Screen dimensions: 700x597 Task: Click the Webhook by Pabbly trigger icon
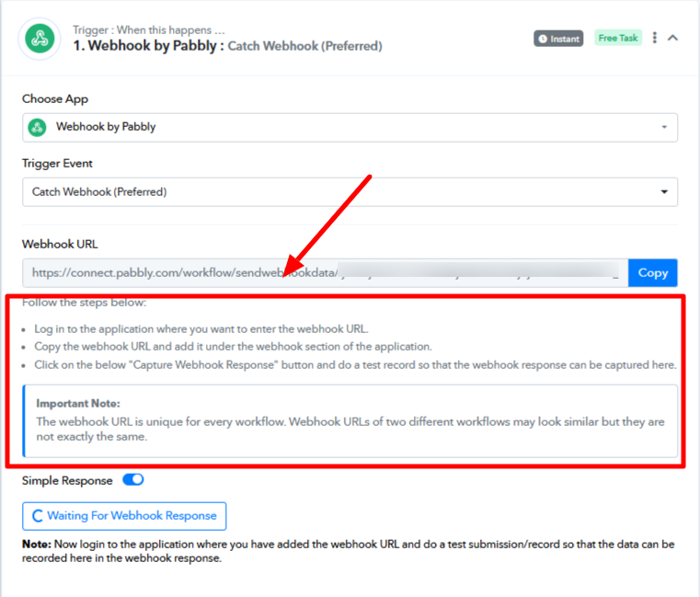40,39
